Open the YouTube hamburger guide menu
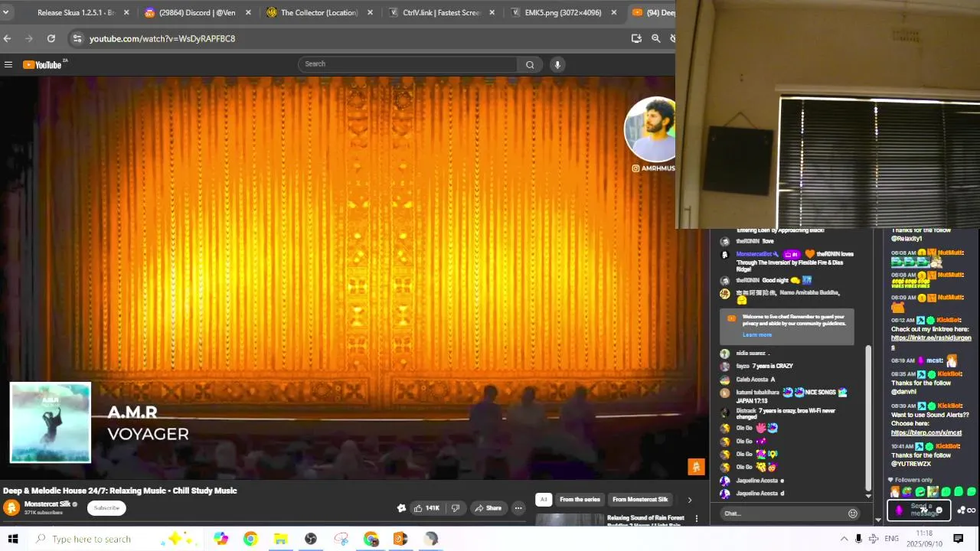 click(x=8, y=64)
